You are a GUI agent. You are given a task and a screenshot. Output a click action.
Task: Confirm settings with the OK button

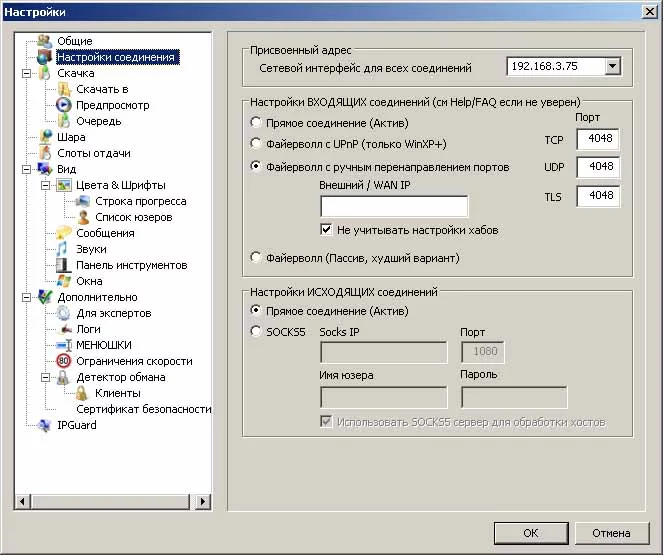tap(531, 533)
